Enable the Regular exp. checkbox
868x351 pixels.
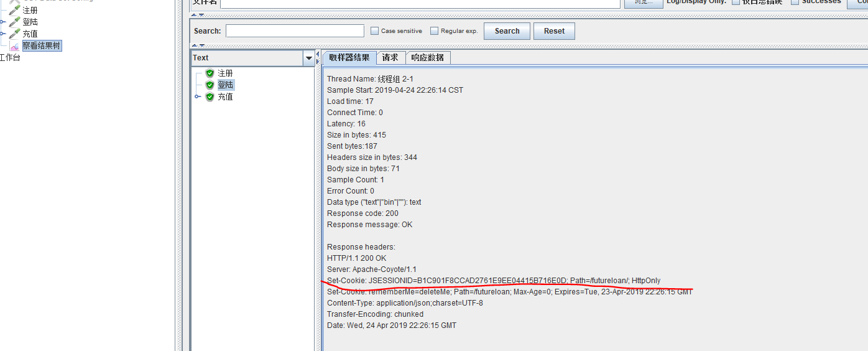point(434,30)
